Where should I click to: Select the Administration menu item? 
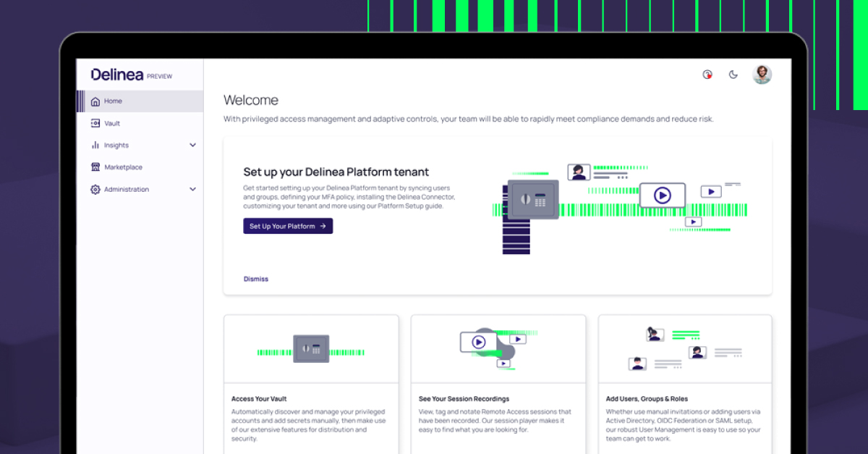[x=140, y=189]
